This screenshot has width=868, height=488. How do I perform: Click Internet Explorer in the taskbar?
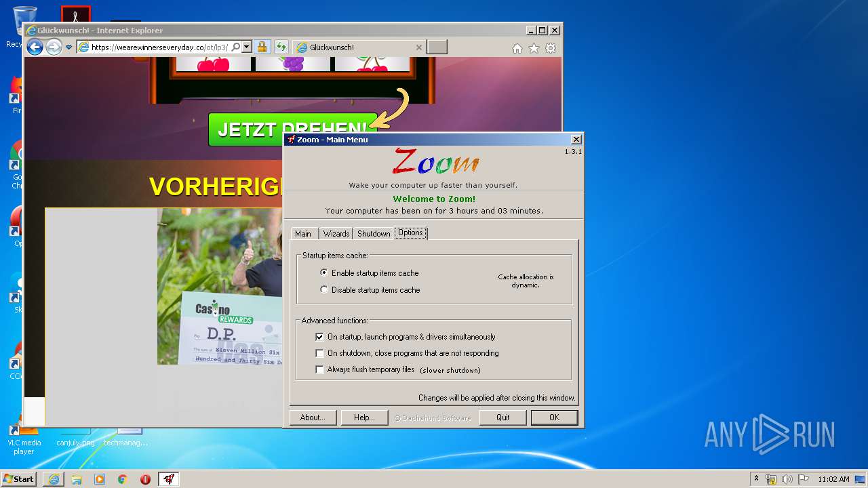(x=54, y=479)
